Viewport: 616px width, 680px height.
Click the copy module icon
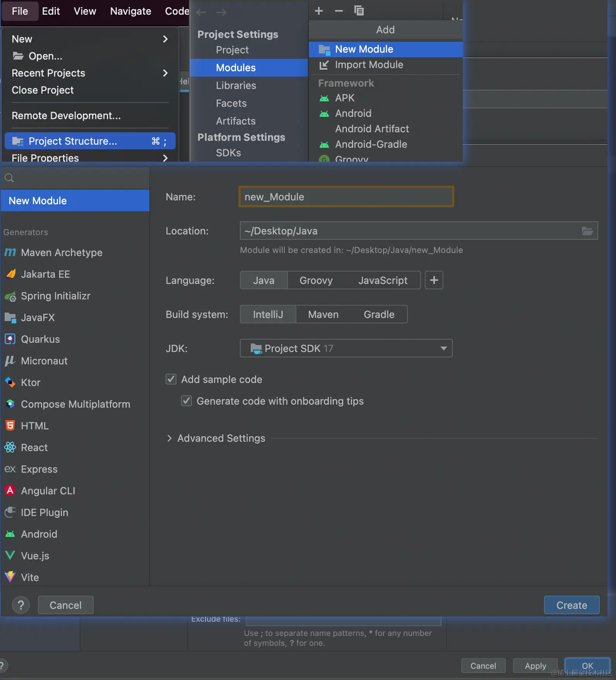pos(359,11)
